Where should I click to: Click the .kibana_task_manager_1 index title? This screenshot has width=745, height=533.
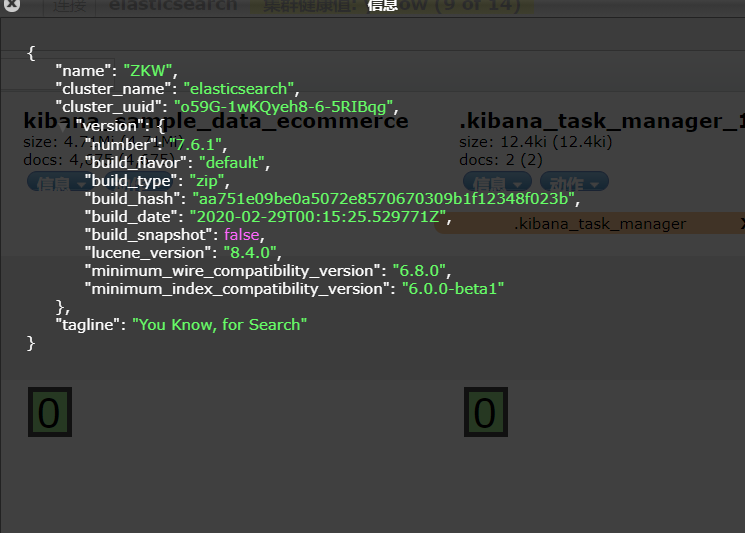pos(602,121)
